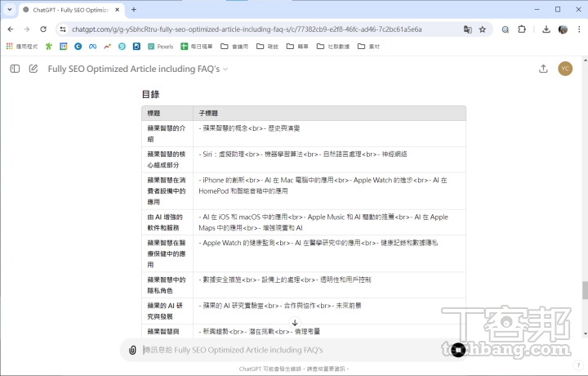Screen dimensions: 588x376
Task: Focus the message input field
Action: (292, 350)
